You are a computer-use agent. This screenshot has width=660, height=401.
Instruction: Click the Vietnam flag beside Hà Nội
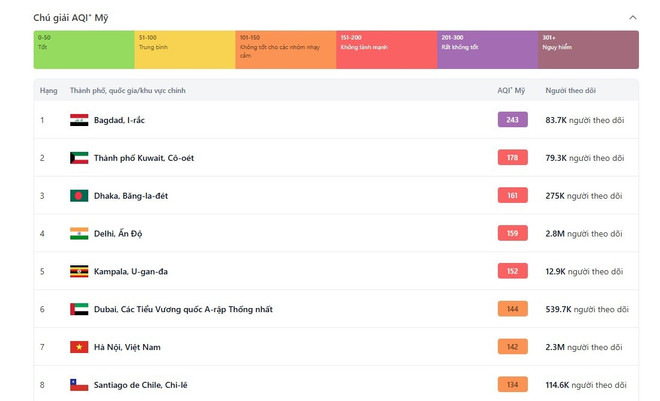click(x=79, y=347)
